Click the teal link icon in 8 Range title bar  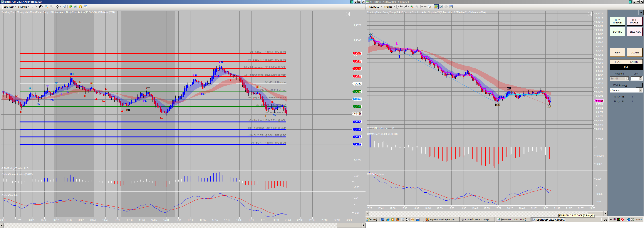[x=352, y=2]
